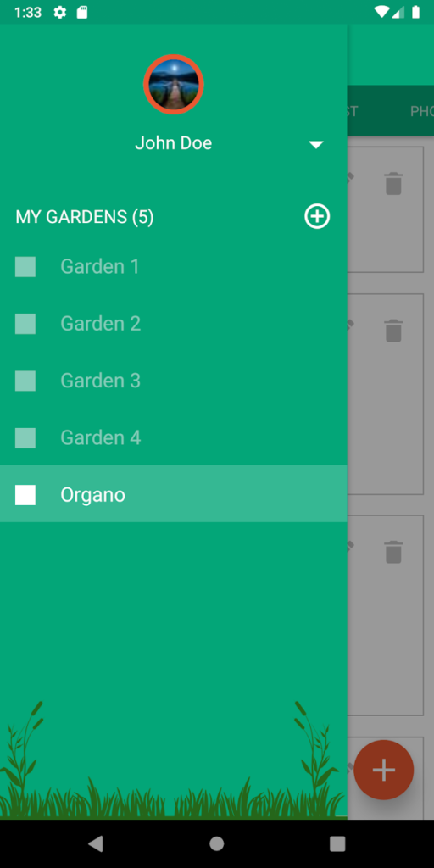Toggle the square beside Garden 2
Viewport: 434px width, 868px height.
[25, 324]
